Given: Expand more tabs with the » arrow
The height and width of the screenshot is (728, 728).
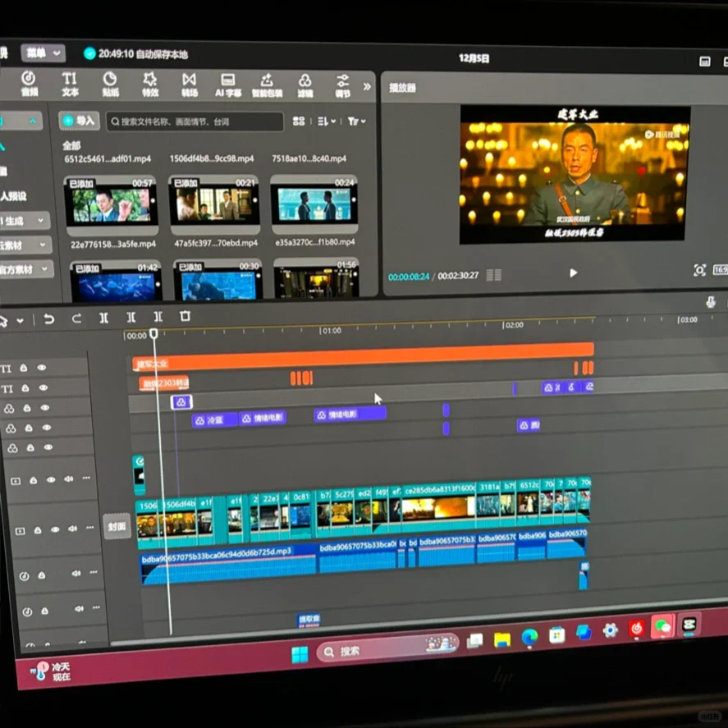Looking at the screenshot, I should point(367,86).
